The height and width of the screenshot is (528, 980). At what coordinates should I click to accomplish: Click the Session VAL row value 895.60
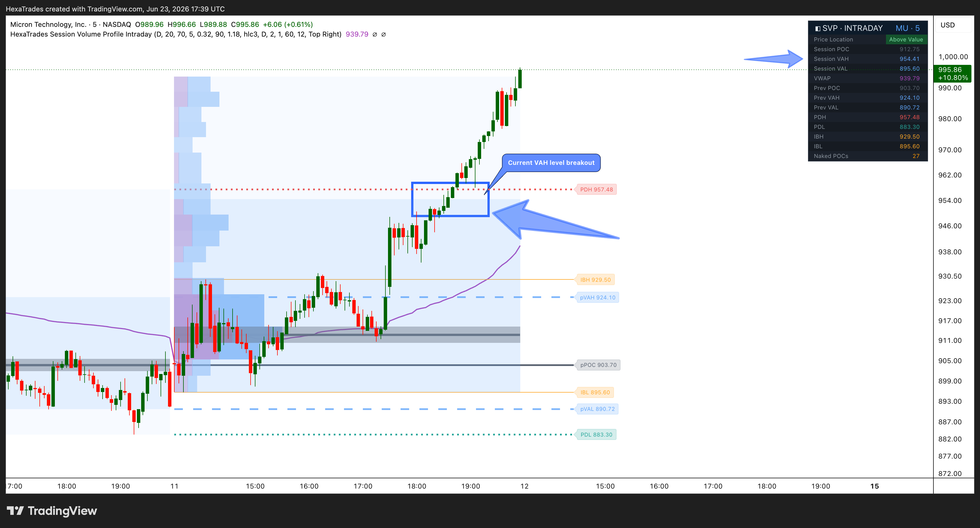909,69
